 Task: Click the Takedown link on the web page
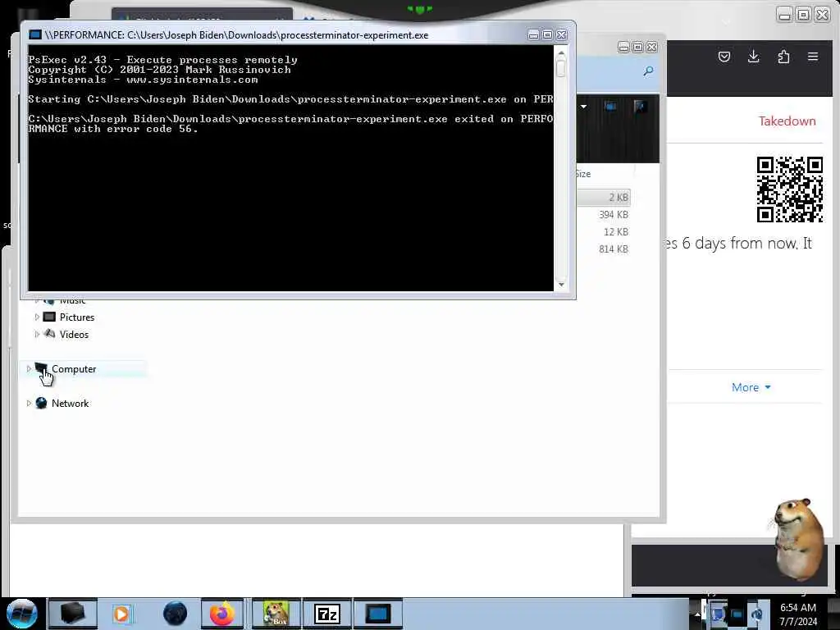(x=787, y=121)
